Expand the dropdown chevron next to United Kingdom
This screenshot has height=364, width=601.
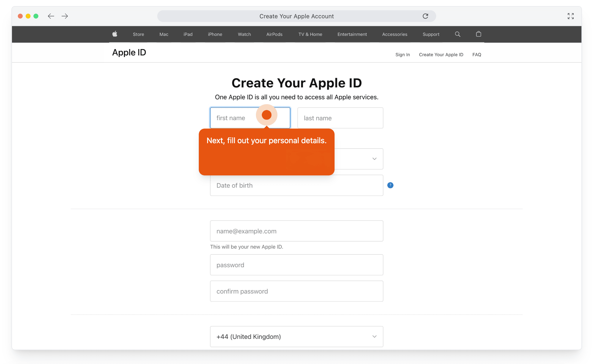374,337
